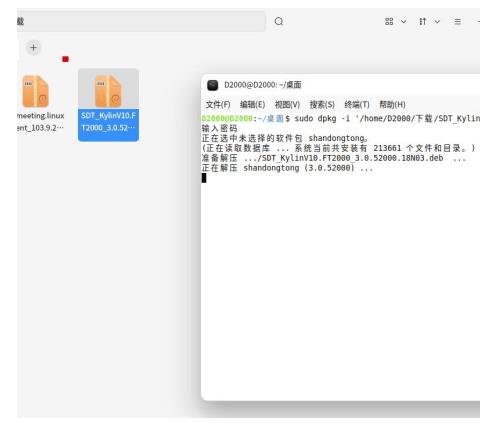
Task: Click the line mentioning 213661 个文件和目录
Action: [339, 148]
